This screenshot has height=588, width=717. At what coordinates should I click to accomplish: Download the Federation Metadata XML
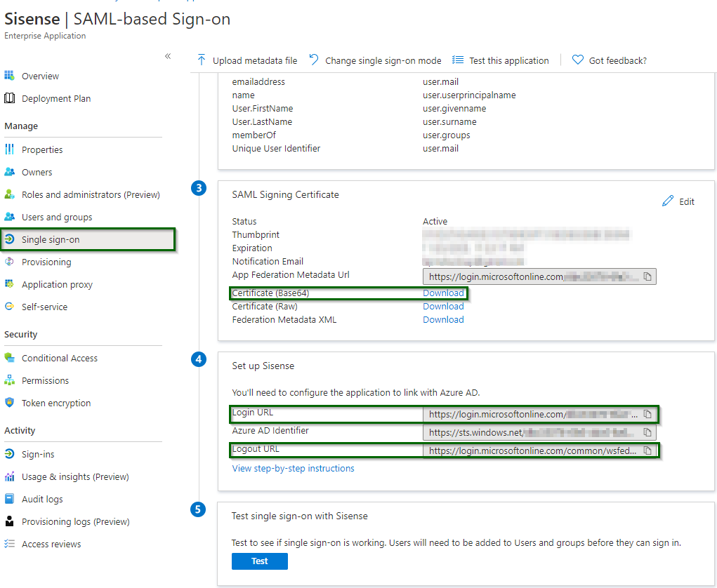443,319
